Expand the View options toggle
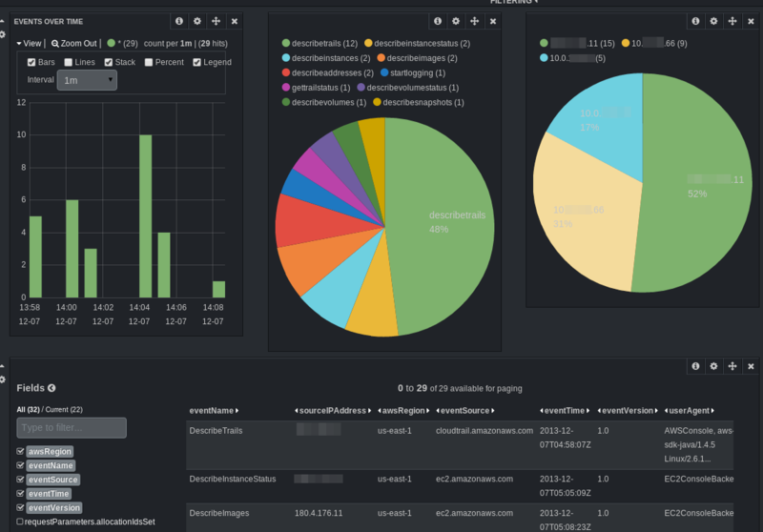 (30, 43)
